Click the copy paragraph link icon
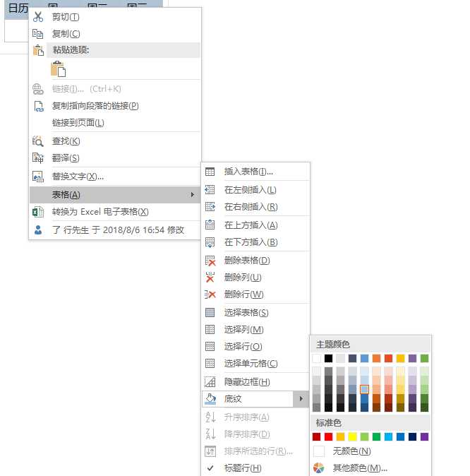470x476 pixels. point(38,106)
